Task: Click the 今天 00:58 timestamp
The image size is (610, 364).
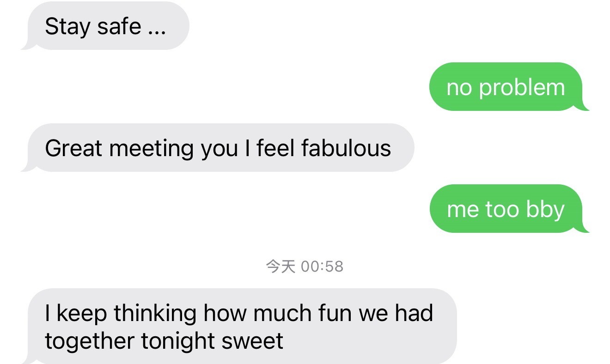Action: pyautogui.click(x=305, y=267)
